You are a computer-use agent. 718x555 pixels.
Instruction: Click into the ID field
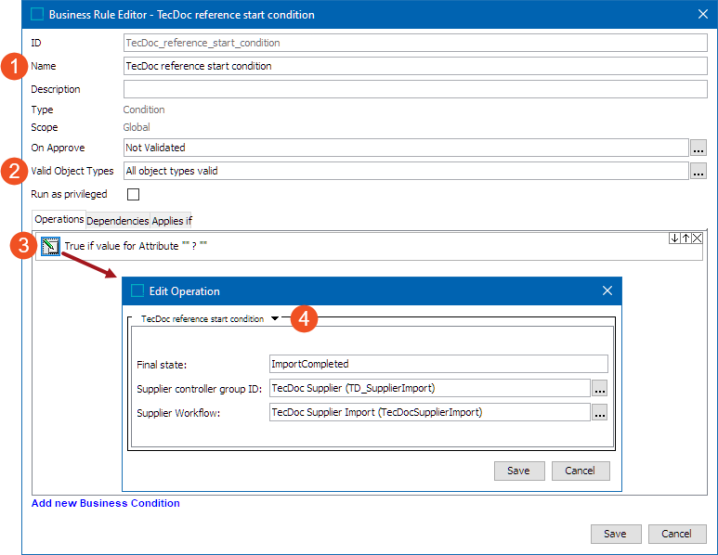(415, 43)
